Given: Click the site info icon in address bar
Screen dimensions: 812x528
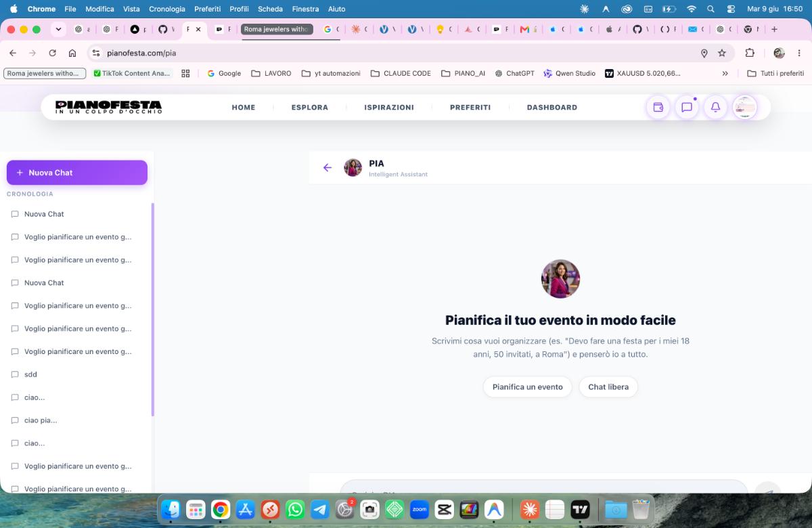Looking at the screenshot, I should pyautogui.click(x=96, y=53).
